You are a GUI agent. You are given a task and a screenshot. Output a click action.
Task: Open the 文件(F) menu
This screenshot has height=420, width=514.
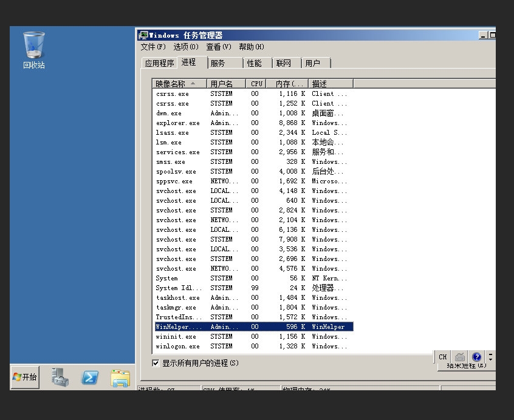pos(153,47)
